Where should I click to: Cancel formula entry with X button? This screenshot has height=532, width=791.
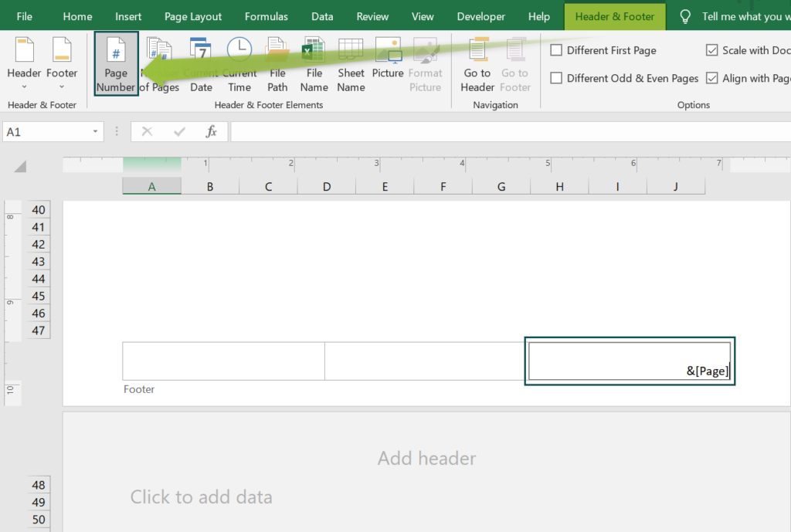(x=147, y=131)
